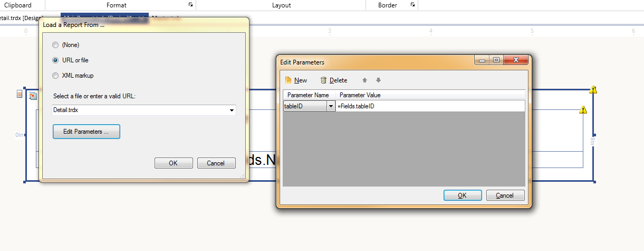Select the (None) radio option
This screenshot has height=251, width=644.
(x=55, y=45)
